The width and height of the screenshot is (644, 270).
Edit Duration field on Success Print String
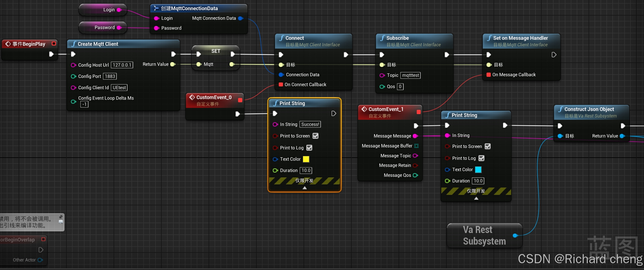(306, 170)
